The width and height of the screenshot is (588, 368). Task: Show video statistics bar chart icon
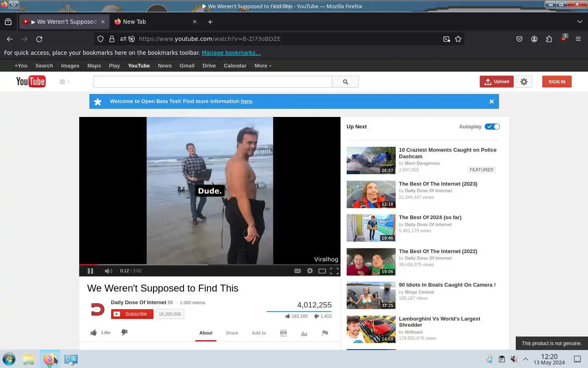tap(304, 333)
